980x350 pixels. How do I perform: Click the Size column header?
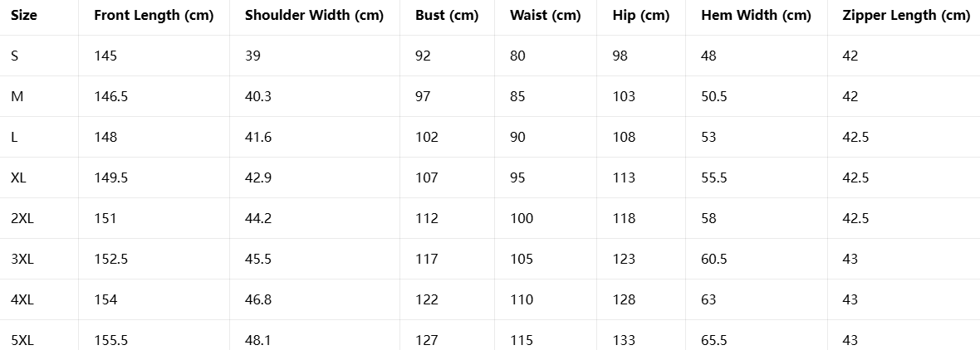tap(24, 15)
